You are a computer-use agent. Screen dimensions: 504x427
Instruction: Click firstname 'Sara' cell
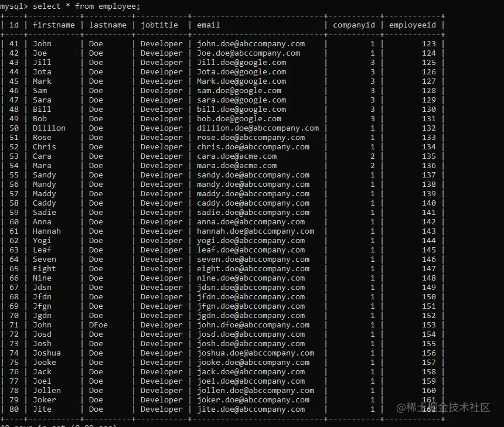click(42, 100)
